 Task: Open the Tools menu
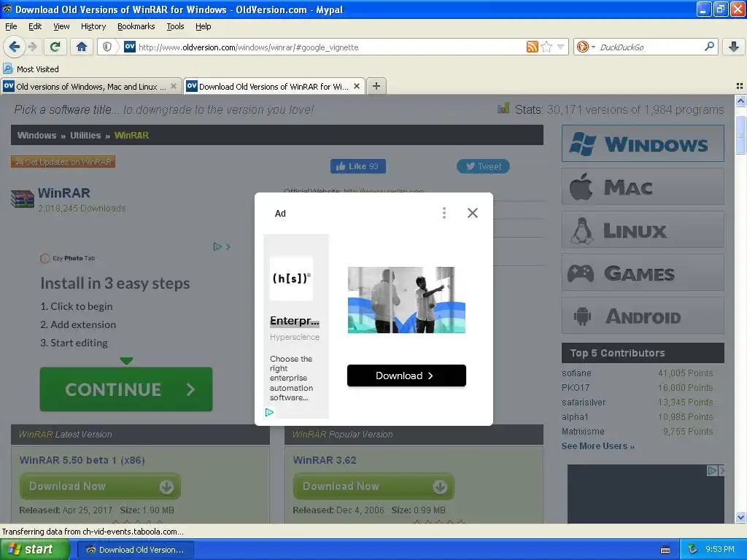click(x=175, y=26)
